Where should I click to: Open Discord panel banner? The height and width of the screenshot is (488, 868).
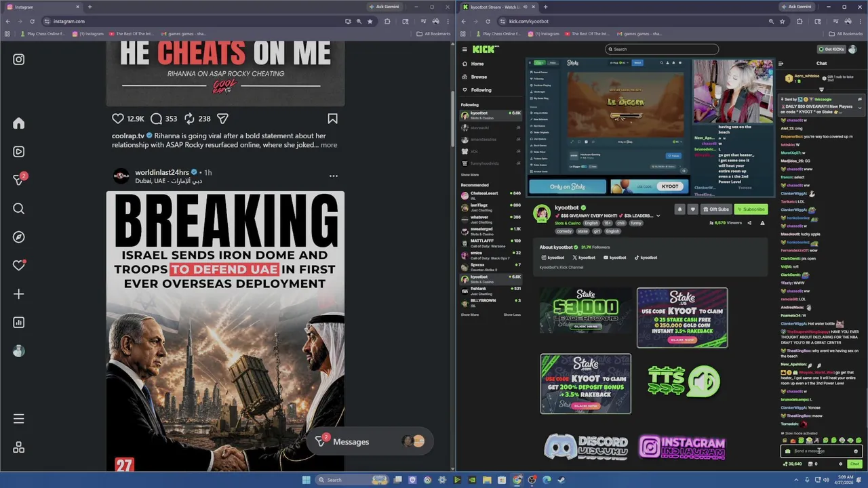point(585,447)
